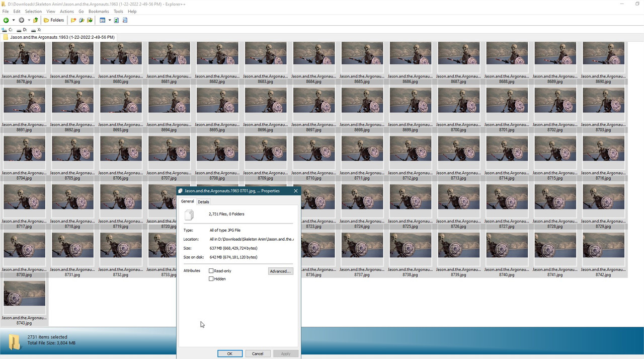Open the View menu
The image size is (644, 359).
coord(51,11)
